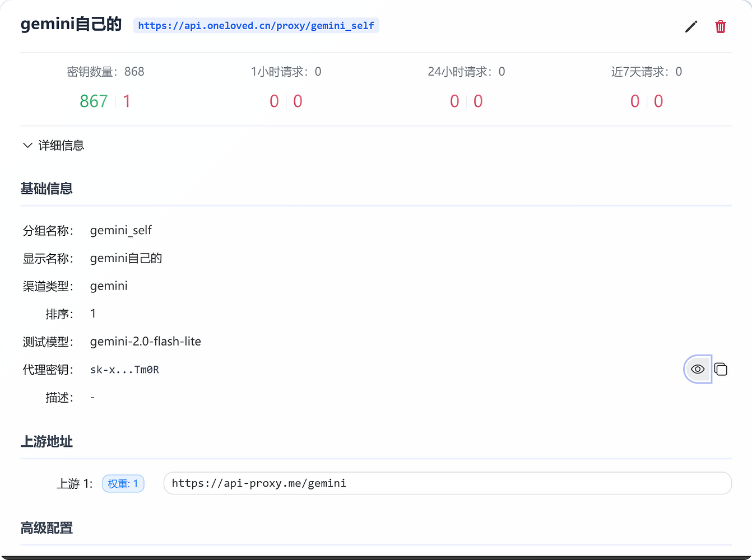Click the 上游 1: label
The width and height of the screenshot is (752, 560).
coord(75,484)
